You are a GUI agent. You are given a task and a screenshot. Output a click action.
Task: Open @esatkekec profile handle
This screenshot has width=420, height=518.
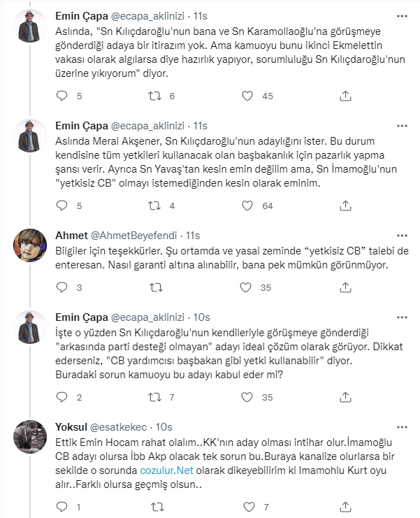(118, 427)
